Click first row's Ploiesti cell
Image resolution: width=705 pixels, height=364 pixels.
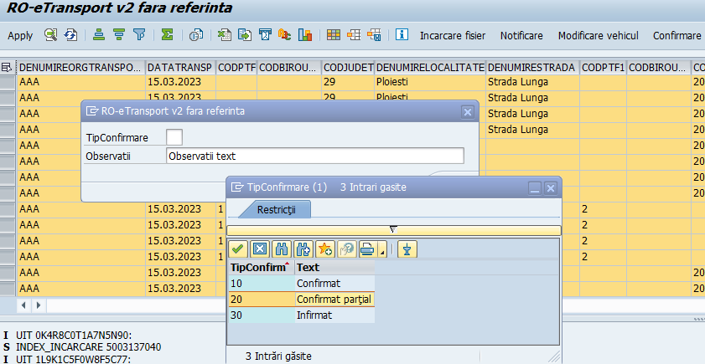tap(430, 82)
